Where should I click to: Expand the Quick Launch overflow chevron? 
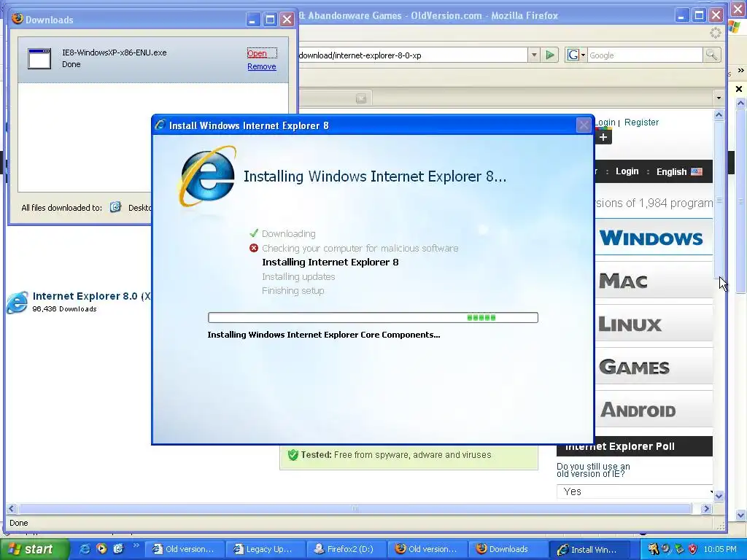tap(136, 545)
